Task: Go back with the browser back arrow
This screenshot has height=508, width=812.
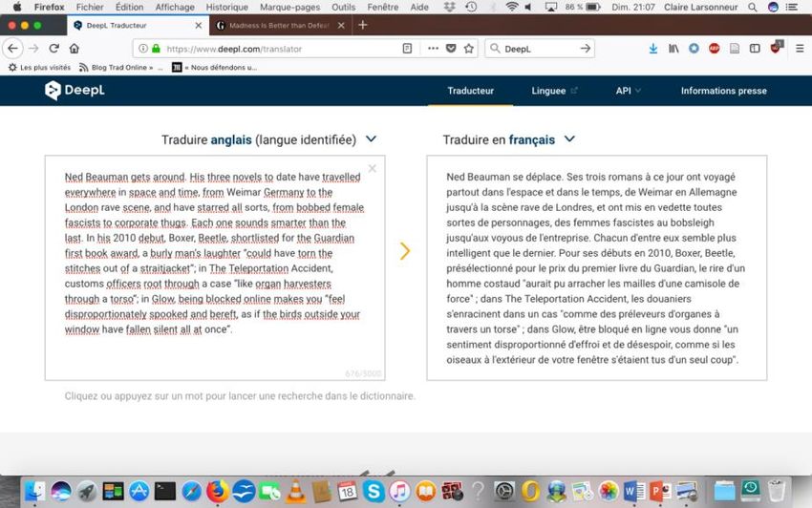Action: coord(12,49)
